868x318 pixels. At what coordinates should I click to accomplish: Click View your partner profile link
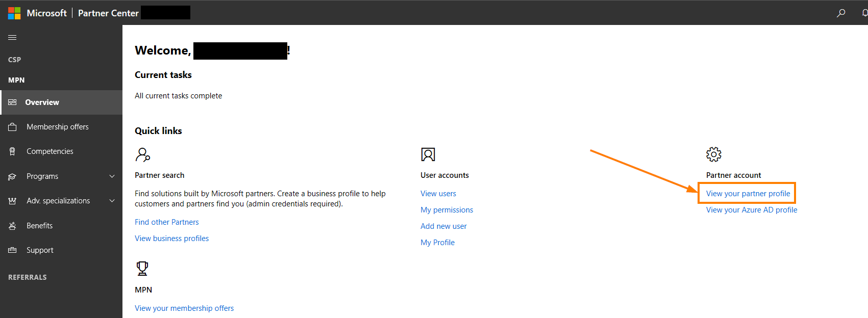click(748, 194)
